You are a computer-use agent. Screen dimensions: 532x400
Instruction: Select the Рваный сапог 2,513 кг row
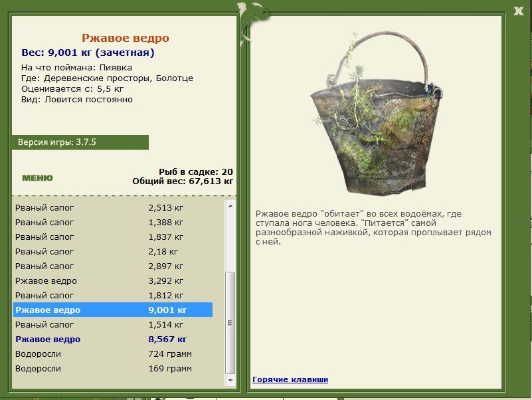(113, 207)
